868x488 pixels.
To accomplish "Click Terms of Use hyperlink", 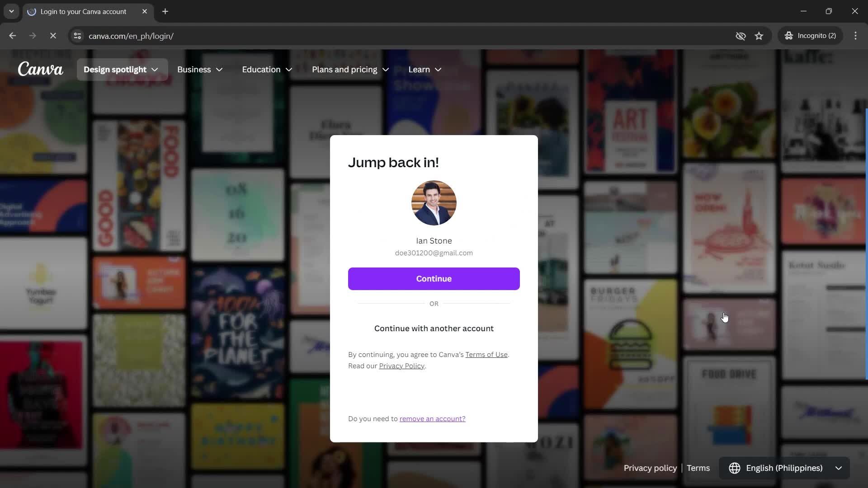I will click(x=487, y=354).
